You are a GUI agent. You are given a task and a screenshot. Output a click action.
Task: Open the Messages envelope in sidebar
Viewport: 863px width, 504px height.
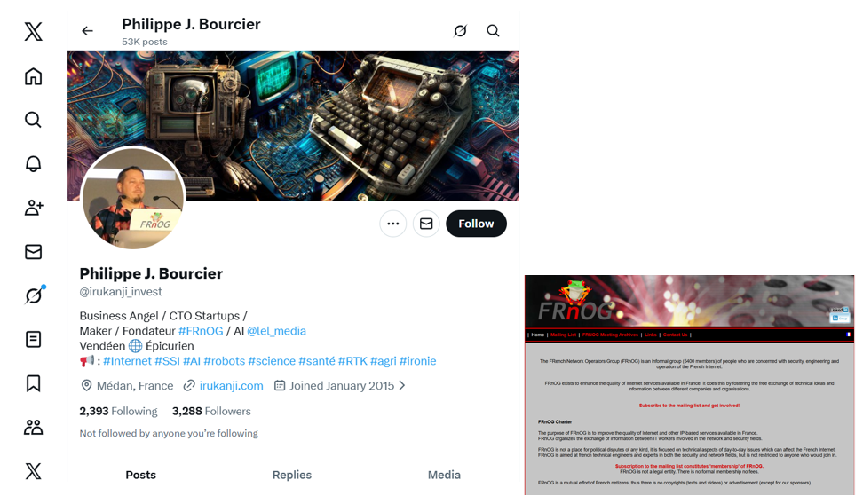coord(33,251)
